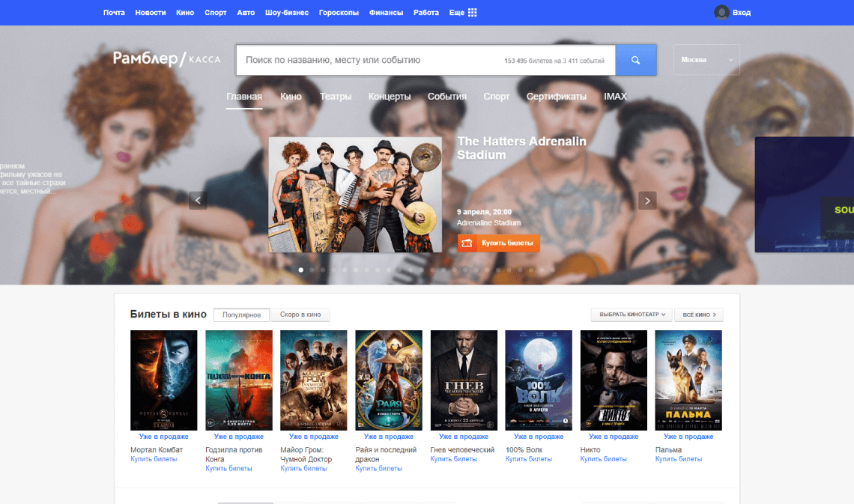Click the user avatar icon near Вход
This screenshot has height=504, width=854.
click(721, 13)
